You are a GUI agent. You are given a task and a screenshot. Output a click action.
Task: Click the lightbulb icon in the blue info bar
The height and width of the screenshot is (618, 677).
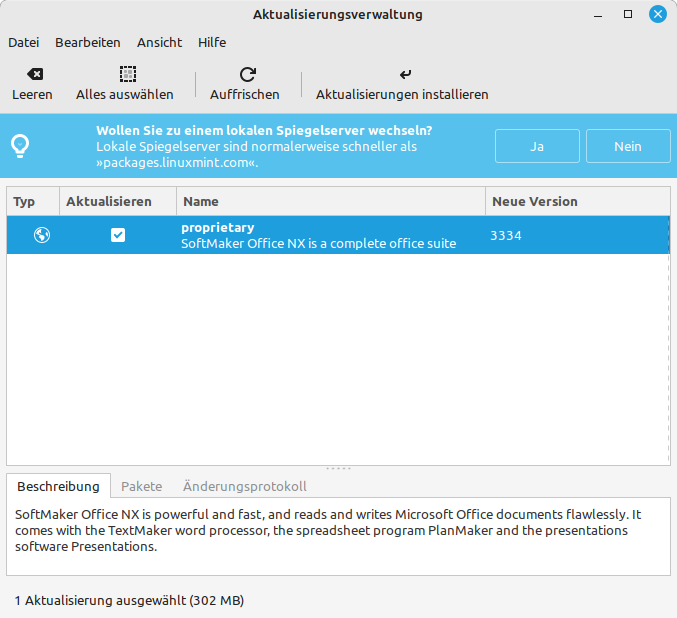click(x=20, y=146)
